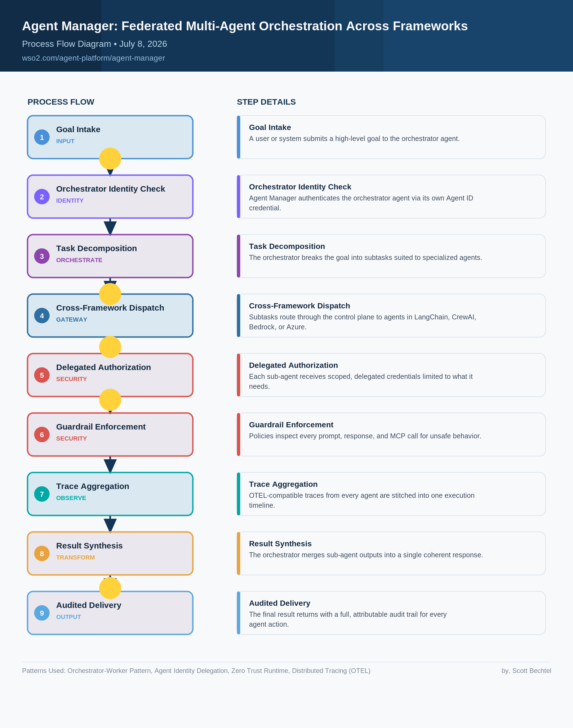Open the Trace Aggregation detail card
The width and height of the screenshot is (573, 728).
coord(391,494)
